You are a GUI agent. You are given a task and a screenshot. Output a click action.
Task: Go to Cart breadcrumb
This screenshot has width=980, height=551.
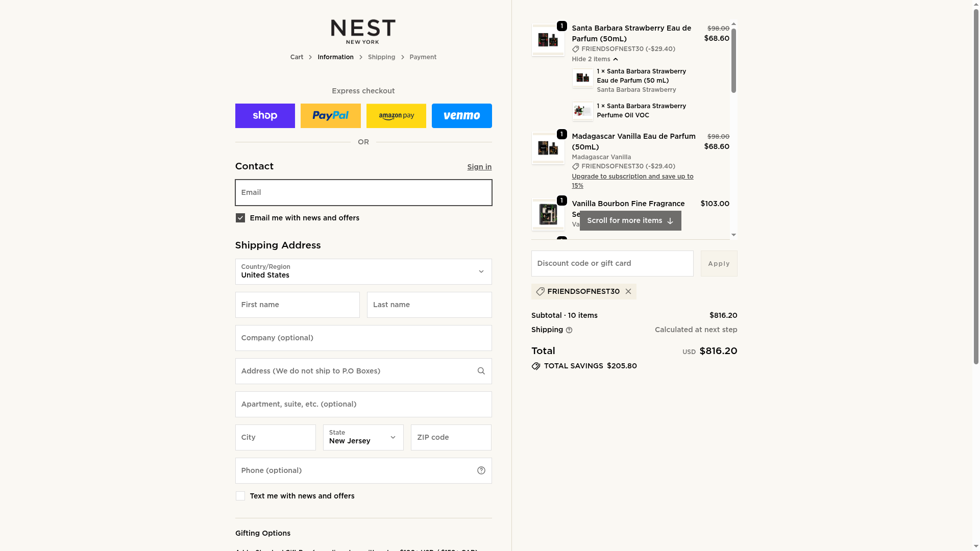tap(297, 57)
